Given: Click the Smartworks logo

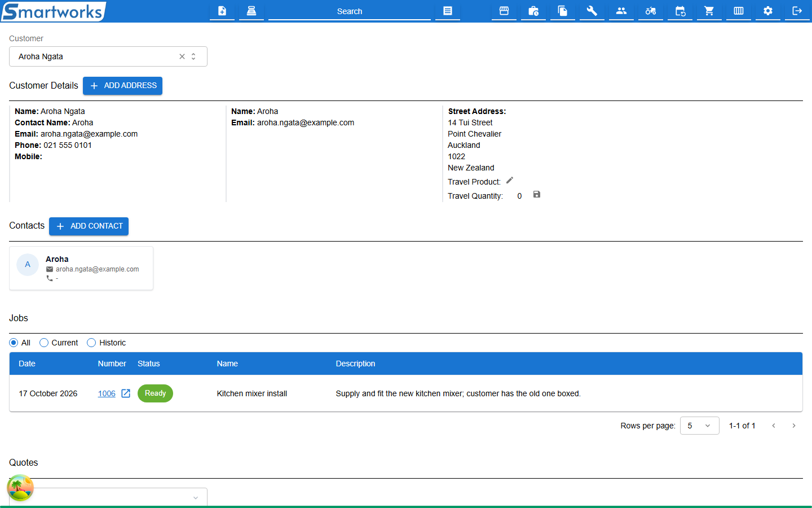Looking at the screenshot, I should 54,11.
